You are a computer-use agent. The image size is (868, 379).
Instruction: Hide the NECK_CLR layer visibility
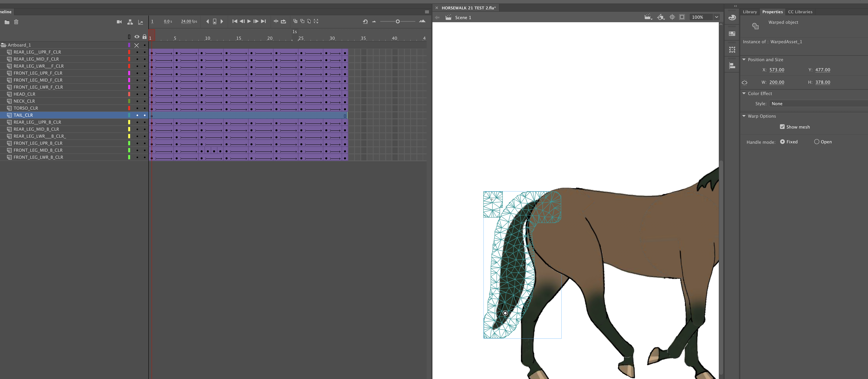pyautogui.click(x=137, y=101)
